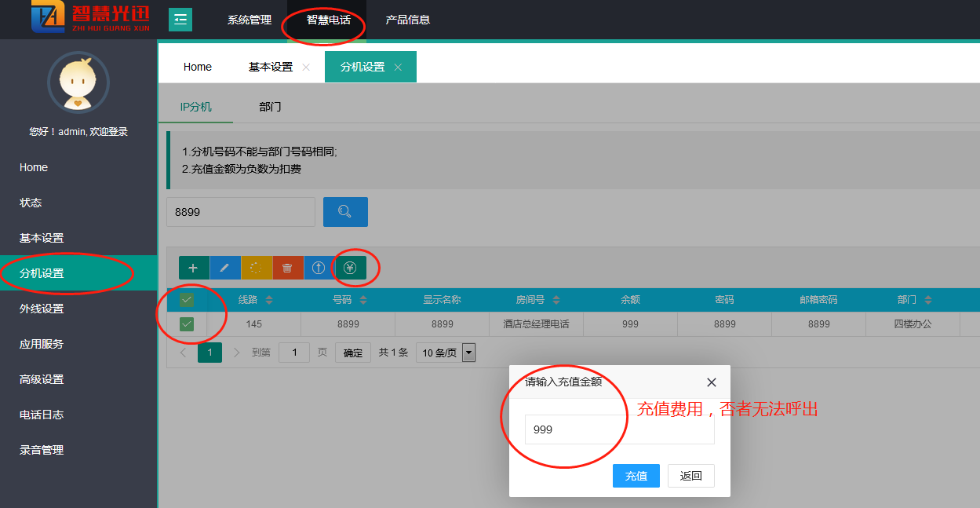The width and height of the screenshot is (980, 508).
Task: Toggle the sidebar collapse icon in header
Action: pos(180,20)
